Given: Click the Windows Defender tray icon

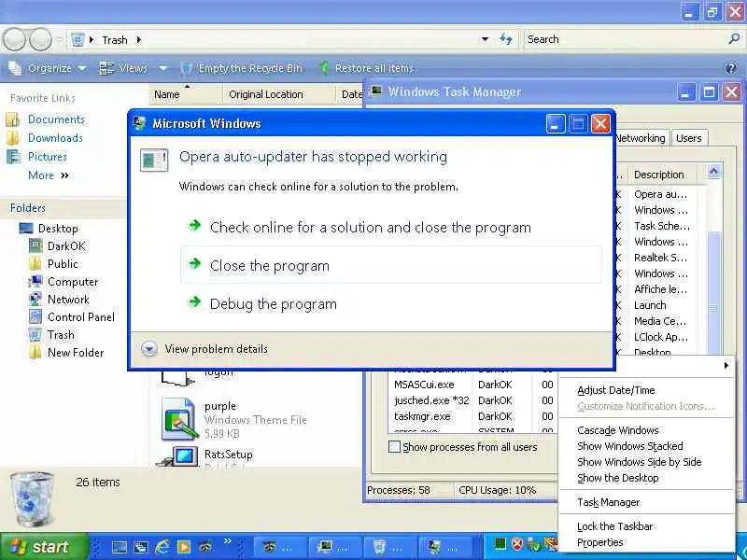Looking at the screenshot, I should click(x=534, y=544).
